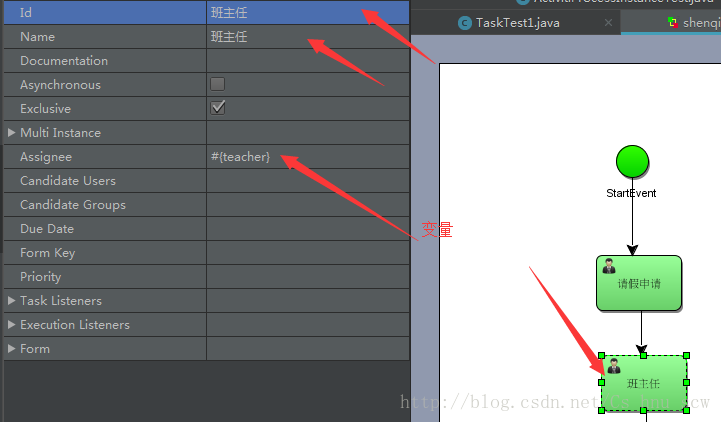Click the BPMN file icon on shenqi tab
Viewport: 721px width, 422px height.
tap(673, 23)
